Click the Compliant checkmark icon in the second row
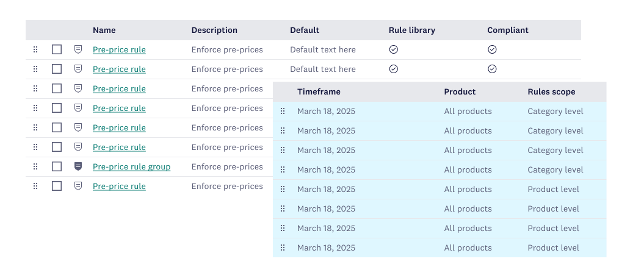This screenshot has height=278, width=644. (492, 69)
